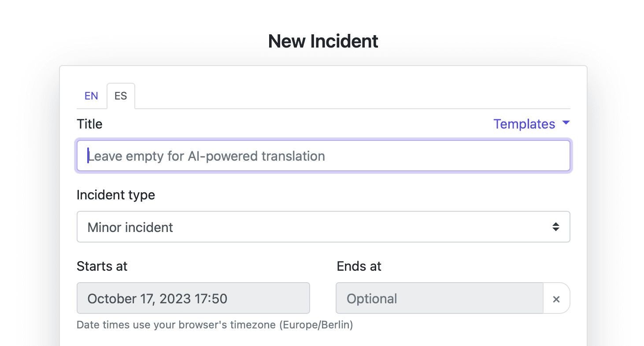Click the stepper arrows in the Minor incident field
This screenshot has width=644, height=346.
(x=556, y=227)
